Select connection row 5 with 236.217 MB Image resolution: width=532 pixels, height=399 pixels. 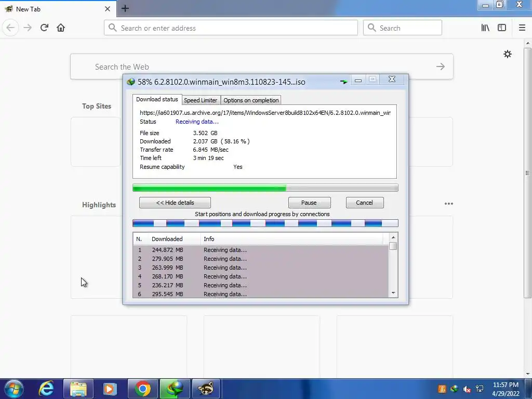[261, 285]
